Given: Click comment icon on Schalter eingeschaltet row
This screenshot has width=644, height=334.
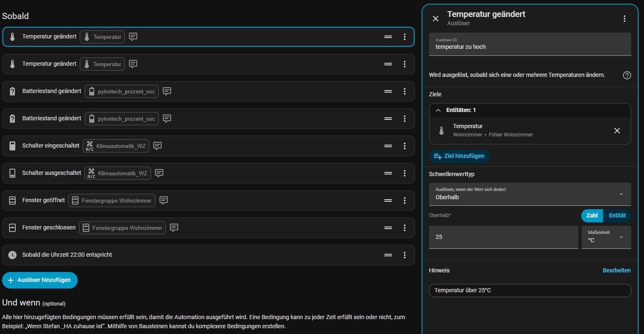Looking at the screenshot, I should point(157,146).
